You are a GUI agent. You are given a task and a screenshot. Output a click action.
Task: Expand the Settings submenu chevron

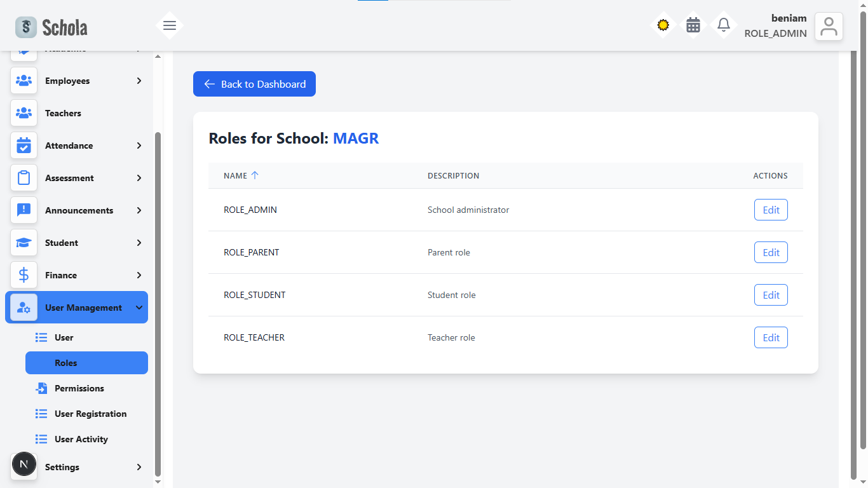(x=139, y=467)
